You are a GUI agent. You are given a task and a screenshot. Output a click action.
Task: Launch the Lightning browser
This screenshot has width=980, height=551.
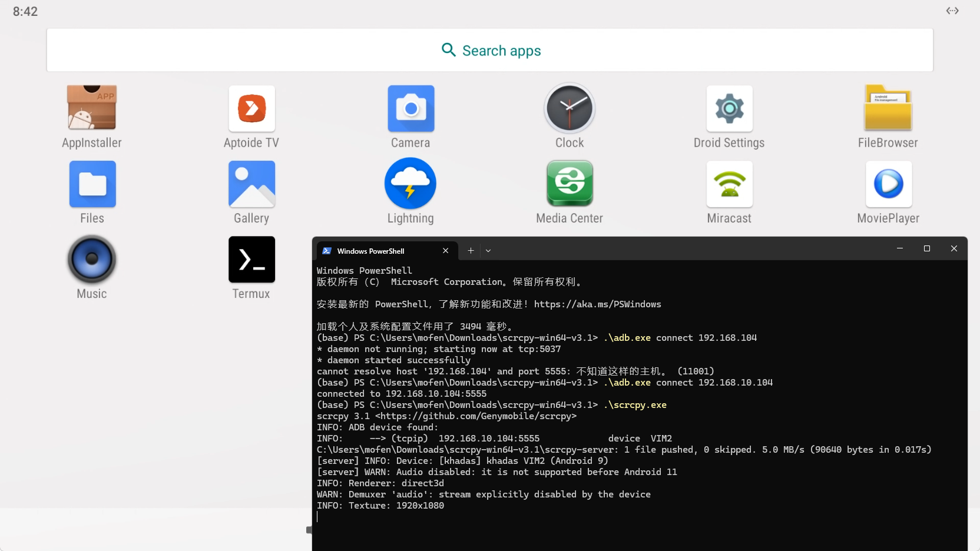(410, 184)
